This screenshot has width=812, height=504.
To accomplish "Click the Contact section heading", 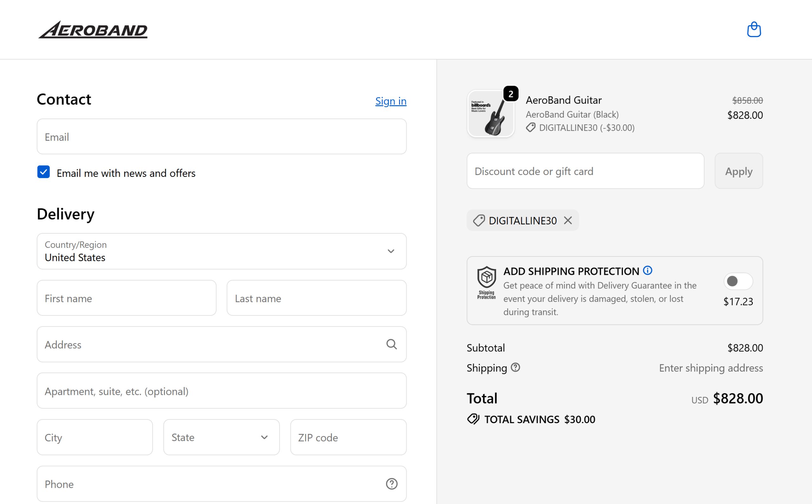I will (64, 99).
